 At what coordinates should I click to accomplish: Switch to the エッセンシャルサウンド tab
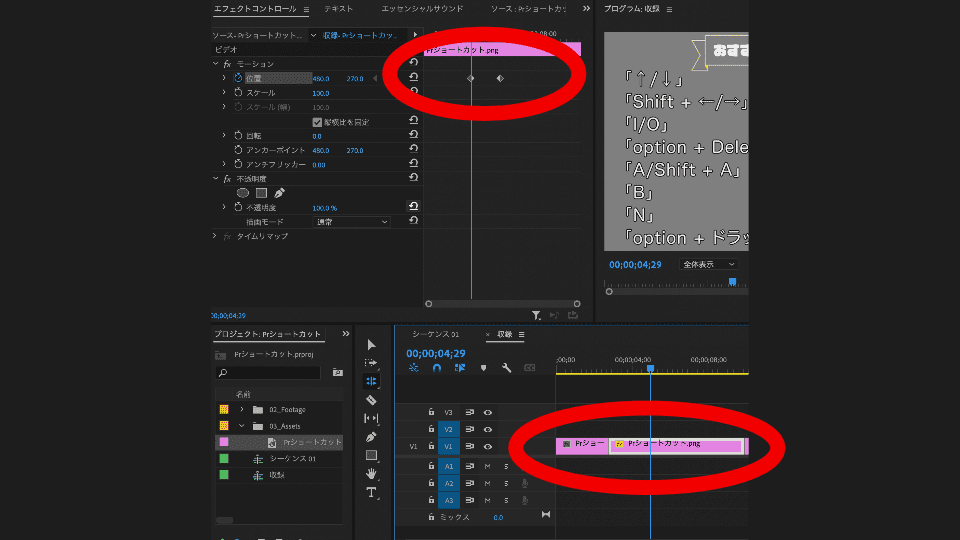[422, 9]
